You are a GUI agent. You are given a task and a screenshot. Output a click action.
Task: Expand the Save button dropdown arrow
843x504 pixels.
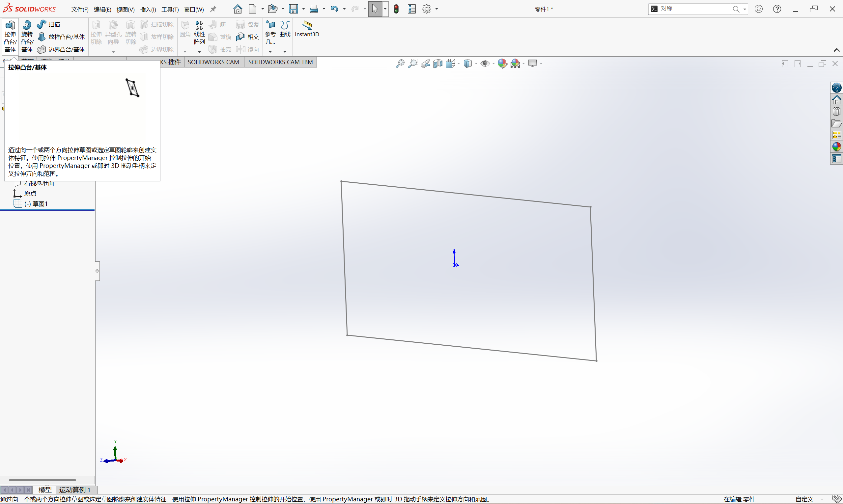click(x=303, y=9)
